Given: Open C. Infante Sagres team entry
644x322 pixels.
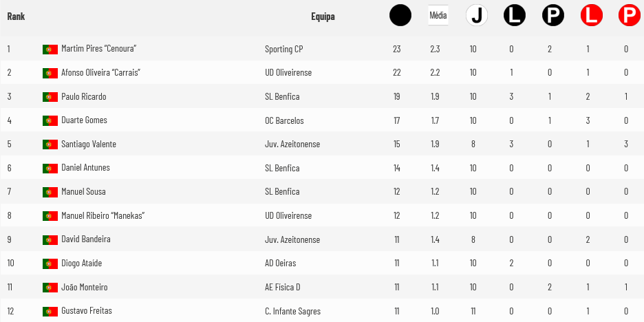Looking at the screenshot, I should coord(293,311).
